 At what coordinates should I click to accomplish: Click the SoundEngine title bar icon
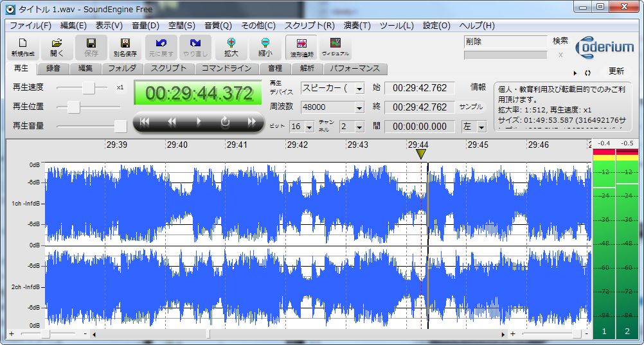pyautogui.click(x=10, y=9)
